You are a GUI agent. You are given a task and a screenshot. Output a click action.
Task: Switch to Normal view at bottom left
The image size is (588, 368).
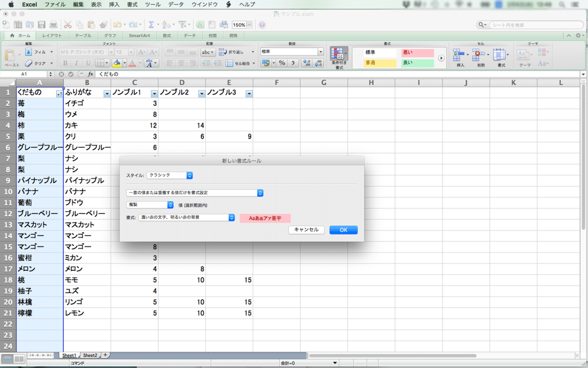[7, 359]
